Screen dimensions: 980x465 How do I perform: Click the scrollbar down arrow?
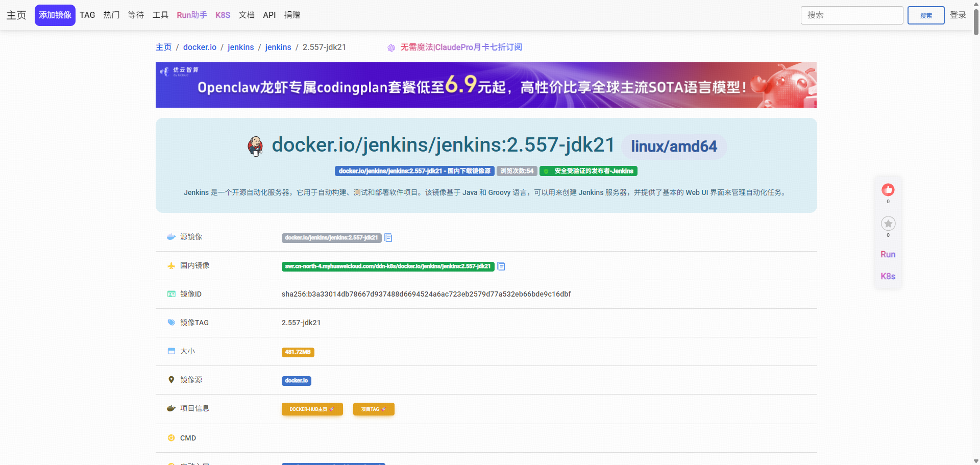pos(976,461)
